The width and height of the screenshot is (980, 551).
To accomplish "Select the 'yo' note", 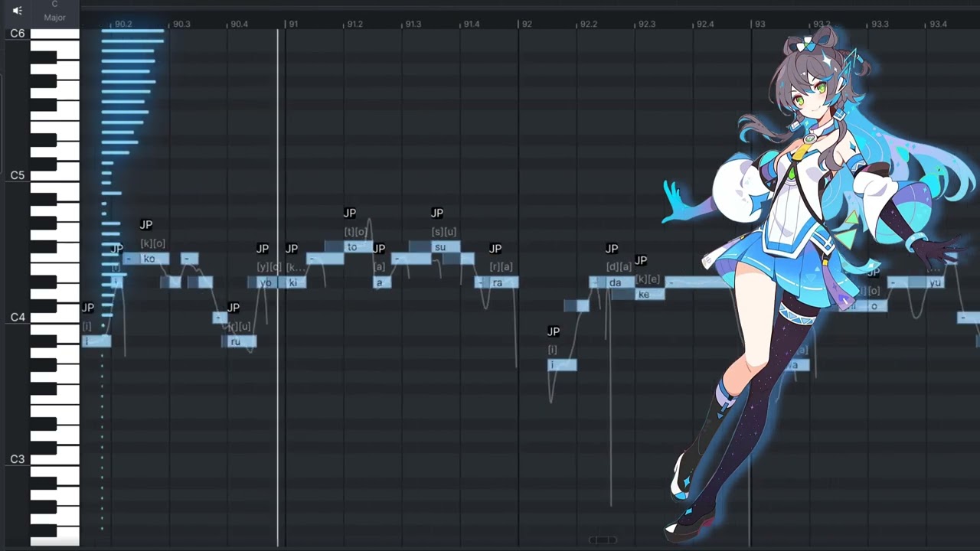I will (x=266, y=283).
